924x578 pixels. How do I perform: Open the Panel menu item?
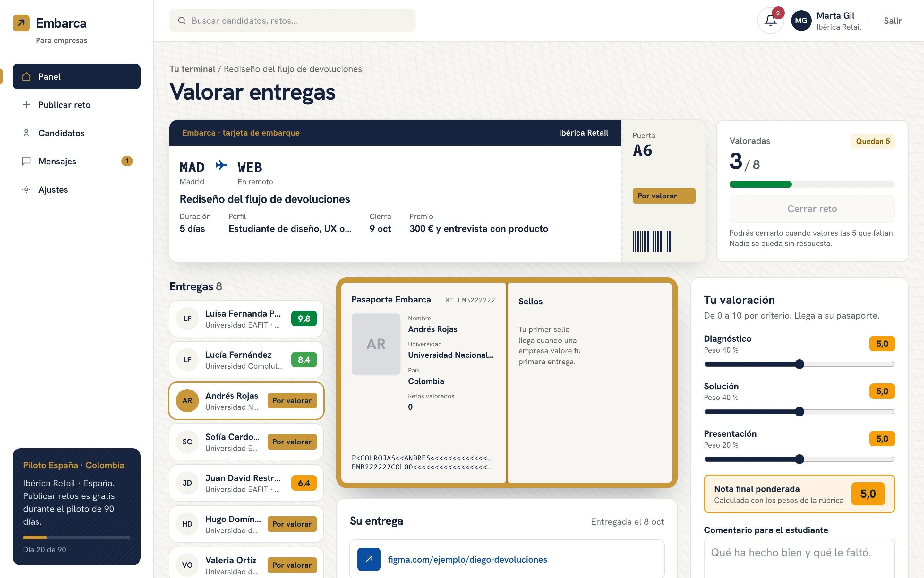coord(77,76)
